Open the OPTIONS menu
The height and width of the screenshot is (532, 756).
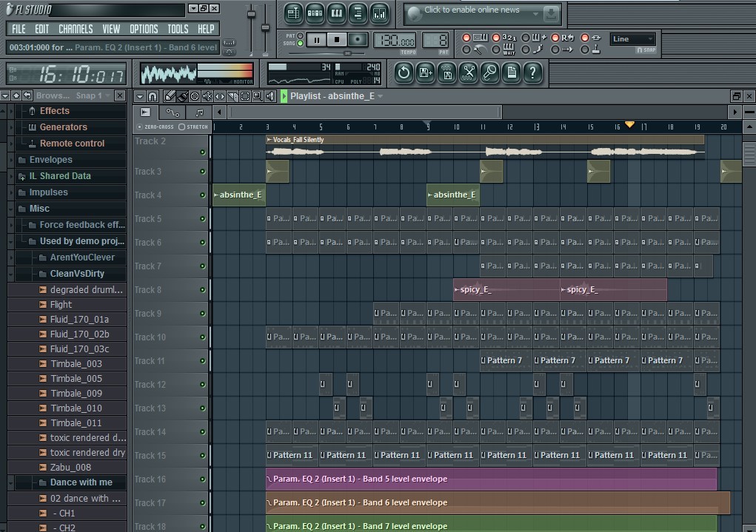coord(144,29)
